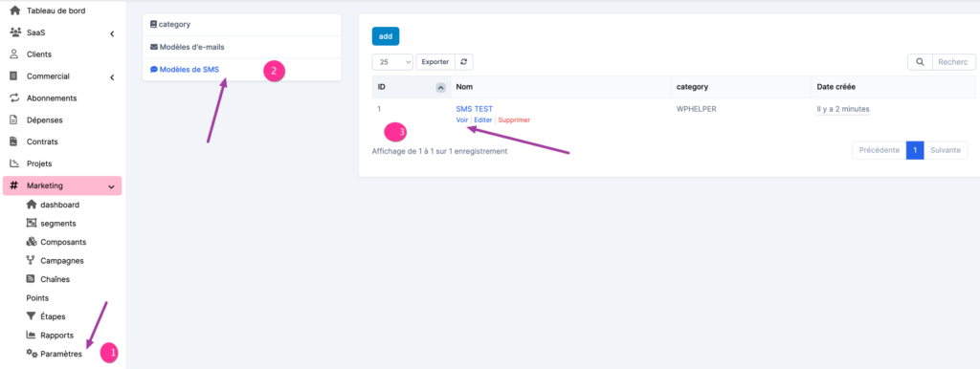Expand the SaaS submenu chevron

pyautogui.click(x=112, y=33)
